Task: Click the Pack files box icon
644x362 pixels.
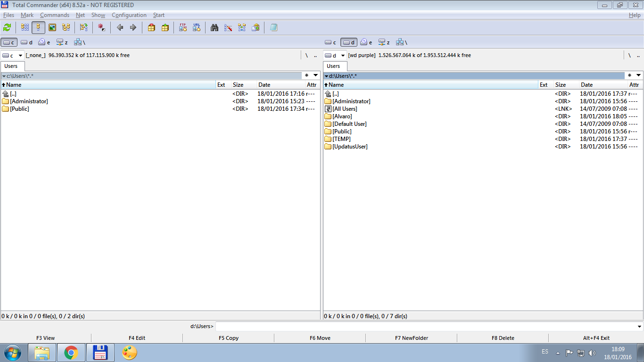Action: click(151, 28)
